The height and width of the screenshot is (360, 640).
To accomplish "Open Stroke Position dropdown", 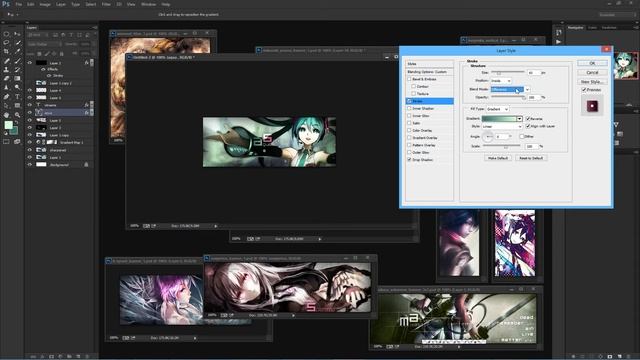I will pyautogui.click(x=501, y=81).
